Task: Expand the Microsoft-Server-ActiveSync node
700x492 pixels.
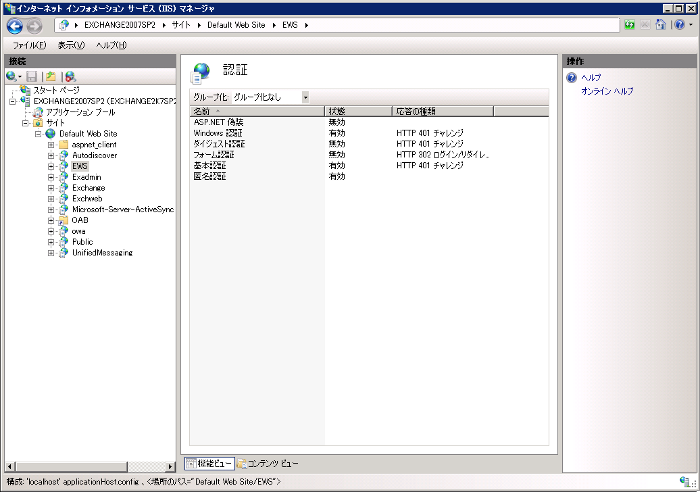Action: pos(51,209)
